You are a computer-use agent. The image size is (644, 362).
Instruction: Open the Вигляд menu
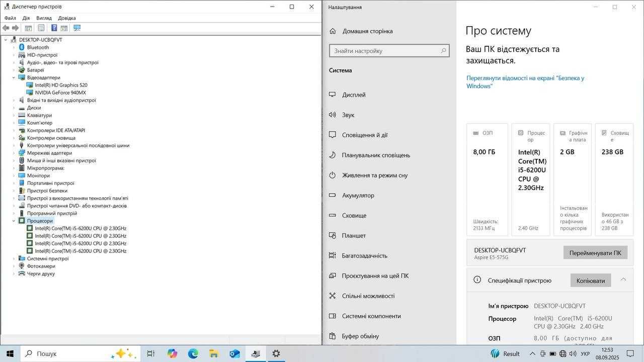click(x=44, y=18)
